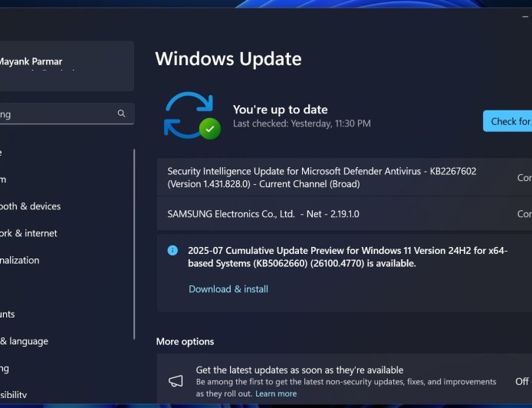532x408 pixels.
Task: Open Accounts settings
Action: coord(8,314)
